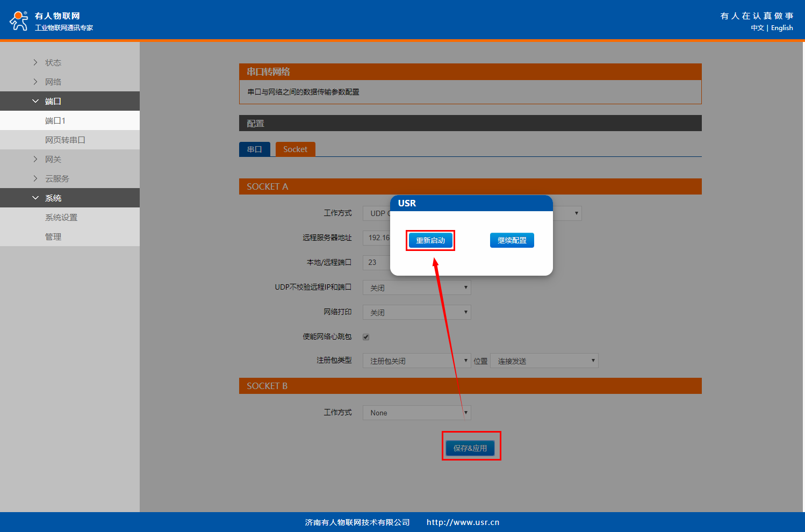Switch to the Socket tab
This screenshot has width=805, height=532.
tap(295, 149)
